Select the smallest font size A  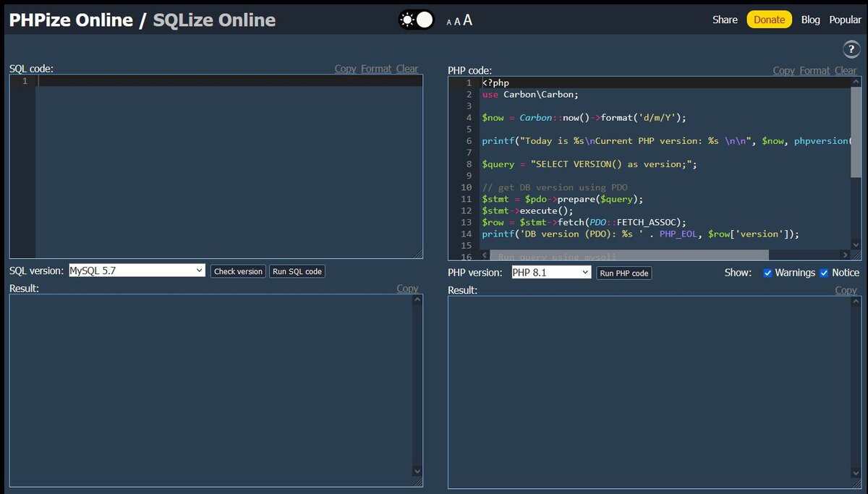tap(449, 22)
